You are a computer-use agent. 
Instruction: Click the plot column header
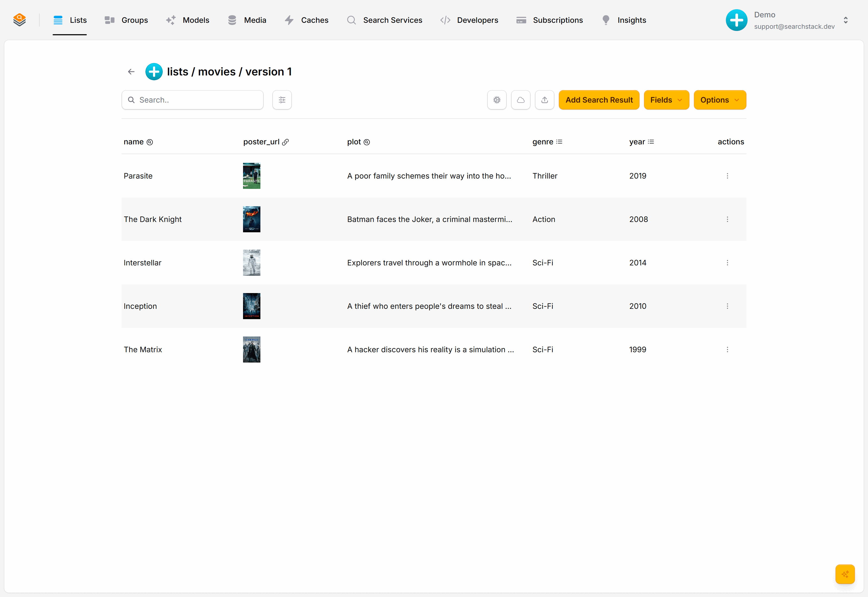359,142
